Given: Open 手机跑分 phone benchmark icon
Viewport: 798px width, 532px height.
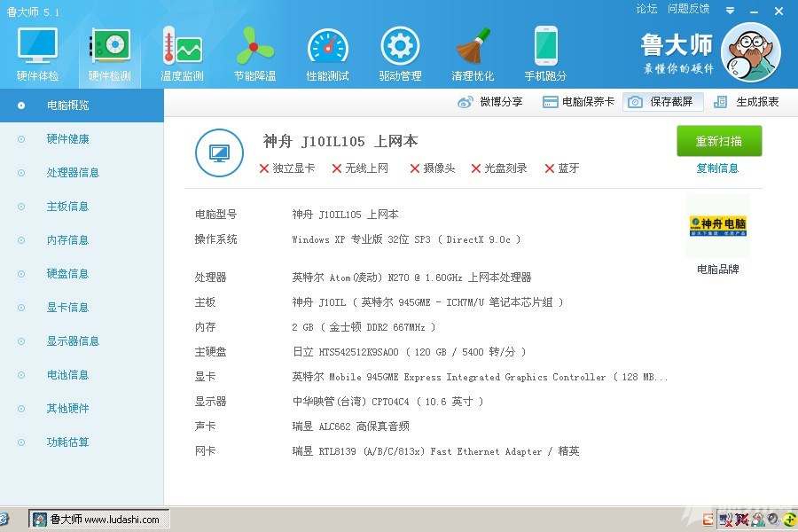Looking at the screenshot, I should tap(545, 53).
